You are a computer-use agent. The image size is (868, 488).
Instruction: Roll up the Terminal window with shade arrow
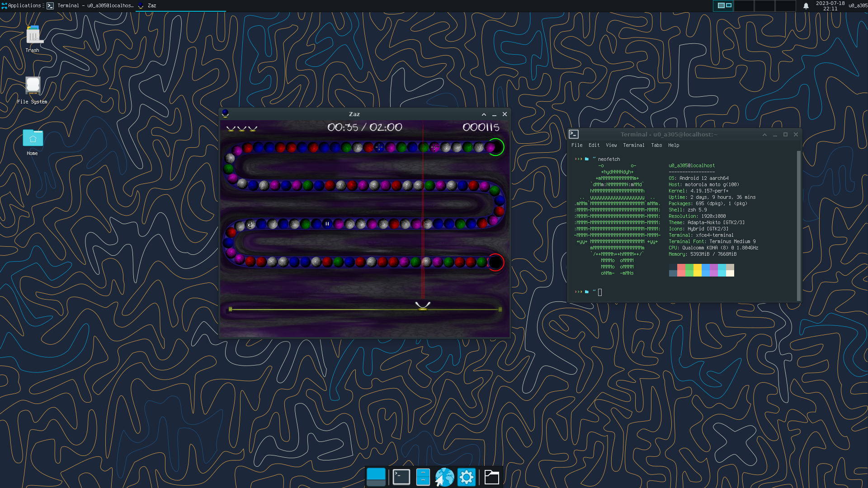[764, 135]
